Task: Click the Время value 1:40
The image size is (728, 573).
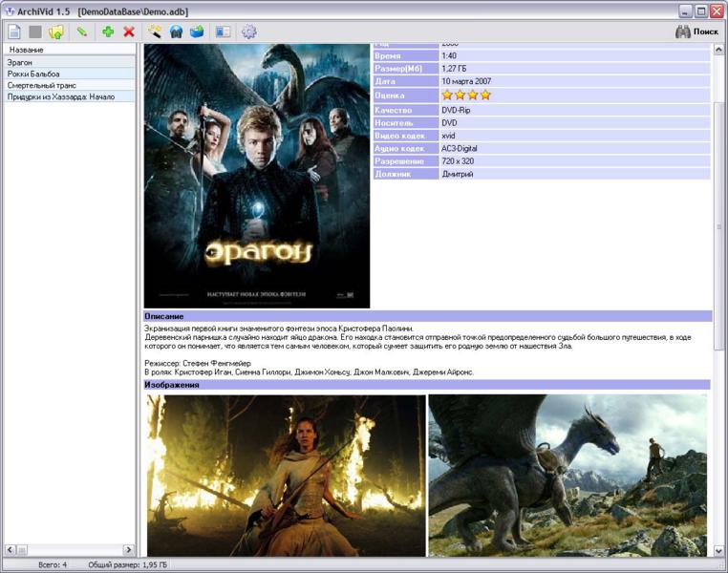Action: click(449, 55)
